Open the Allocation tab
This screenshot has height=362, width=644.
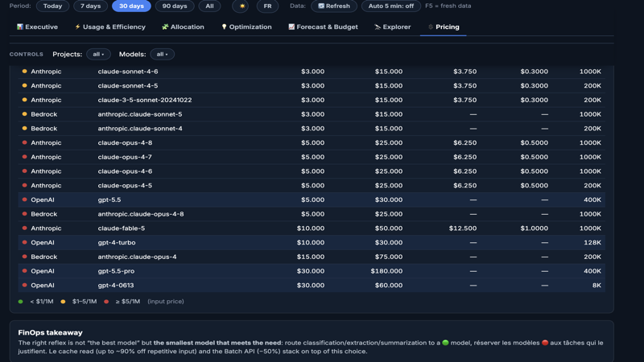point(183,27)
